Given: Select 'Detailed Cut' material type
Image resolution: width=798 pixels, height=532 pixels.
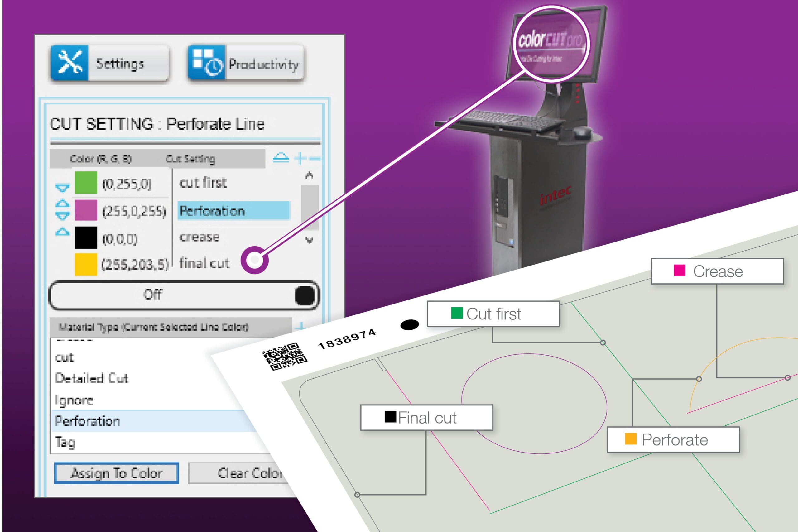Looking at the screenshot, I should 92,378.
